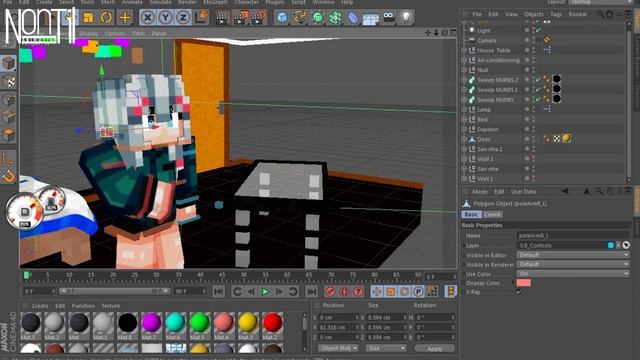The width and height of the screenshot is (640, 360).
Task: Toggle visibility dots for Bed object
Action: coord(533,120)
